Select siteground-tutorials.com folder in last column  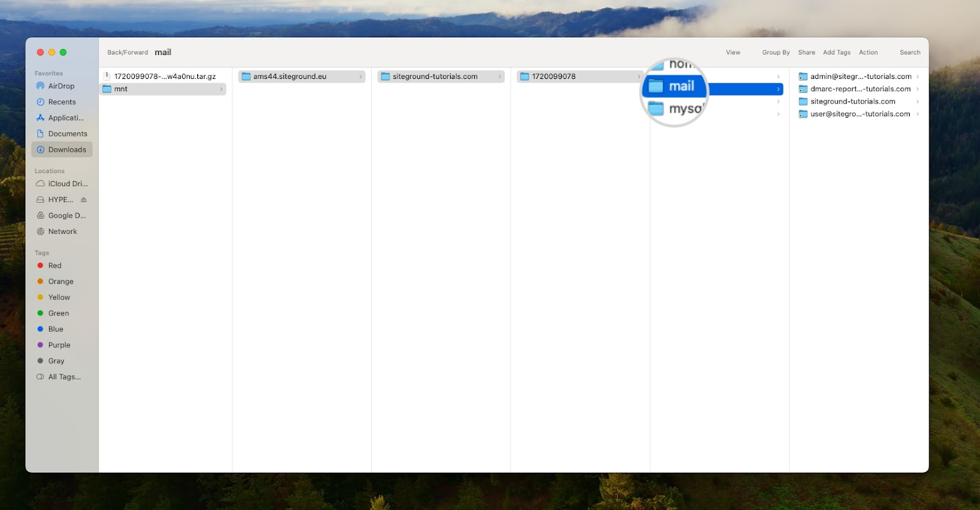point(859,102)
